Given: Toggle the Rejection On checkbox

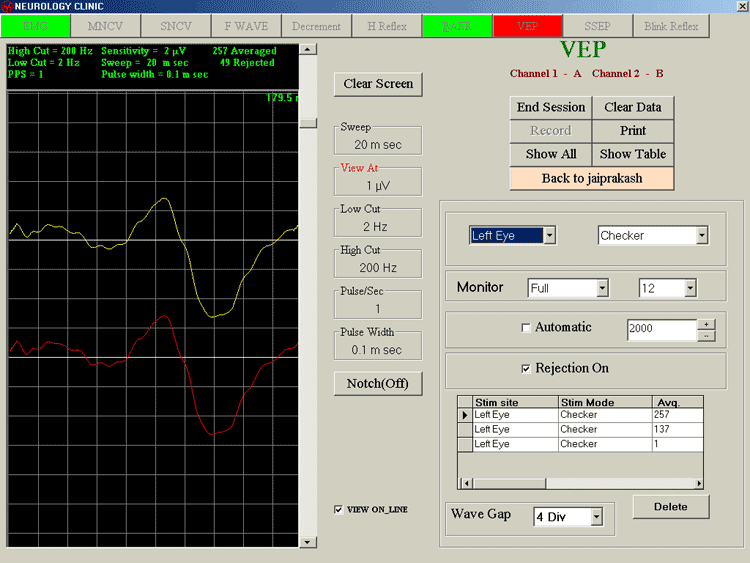Looking at the screenshot, I should [526, 368].
